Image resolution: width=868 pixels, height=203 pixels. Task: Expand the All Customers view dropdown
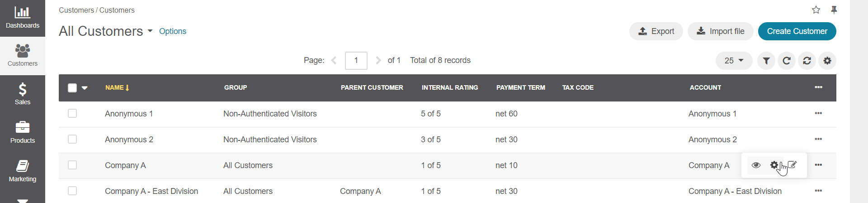tap(150, 31)
